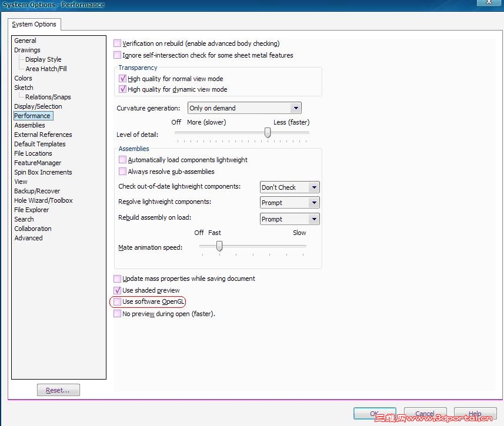The width and height of the screenshot is (504, 426).
Task: Toggle Ignore self-intersection check for sheet metal
Action: pos(117,55)
